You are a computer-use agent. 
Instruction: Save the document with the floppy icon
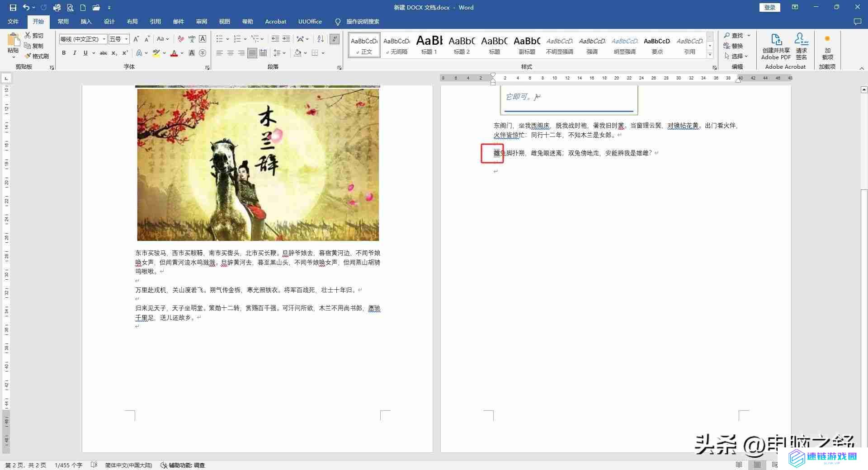point(13,7)
